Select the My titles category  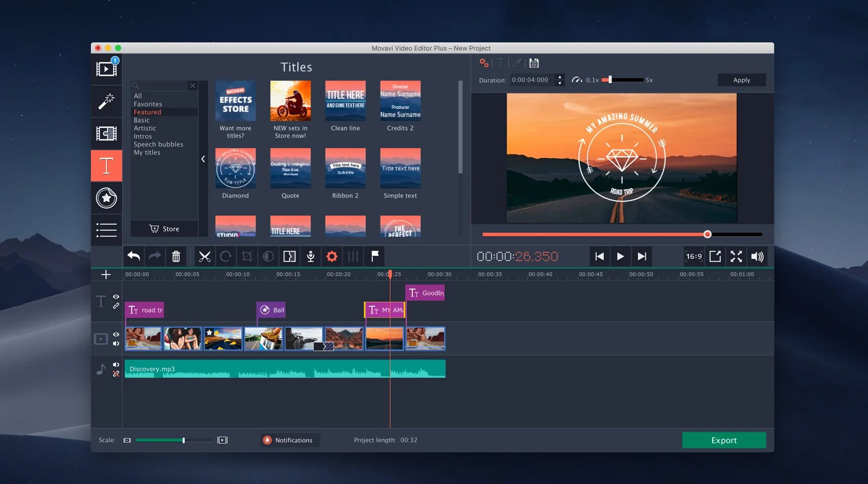click(x=147, y=152)
